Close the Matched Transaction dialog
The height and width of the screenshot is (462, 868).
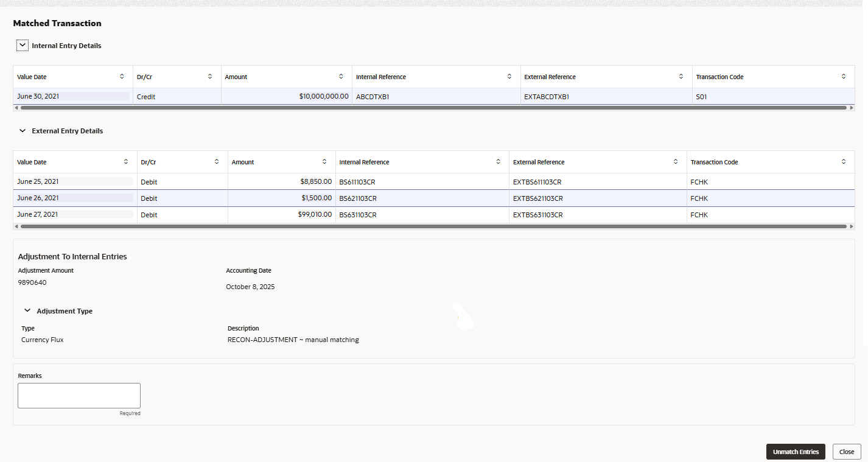(x=847, y=452)
